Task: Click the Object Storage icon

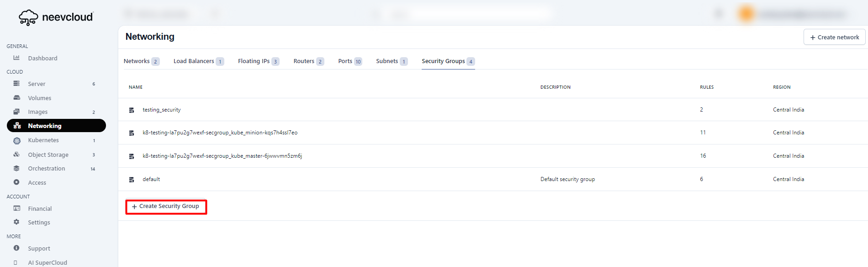Action: coord(16,155)
